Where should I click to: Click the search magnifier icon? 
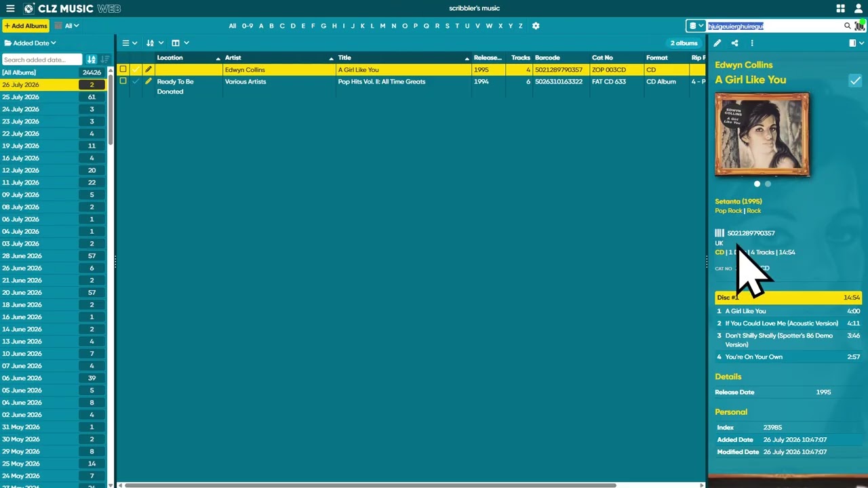[847, 26]
